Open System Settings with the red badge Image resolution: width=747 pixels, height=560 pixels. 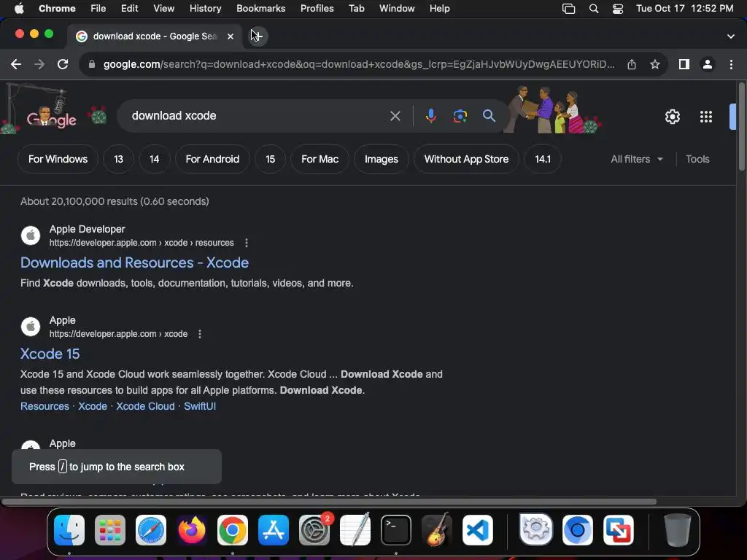pos(314,530)
